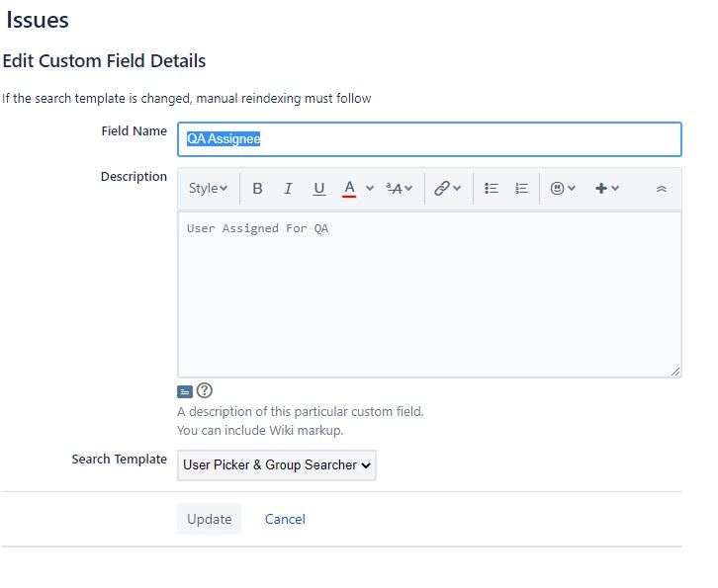This screenshot has width=718, height=588.
Task: Click the Cancel link
Action: point(285,519)
